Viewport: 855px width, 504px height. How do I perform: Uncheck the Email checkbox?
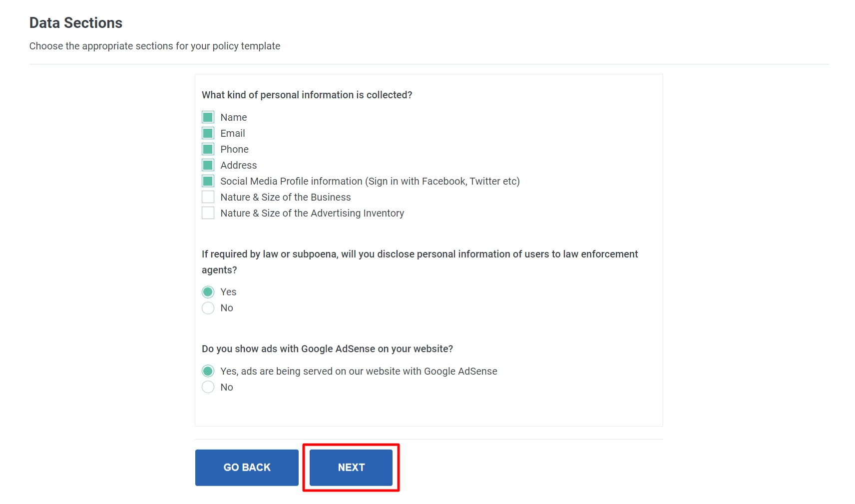207,133
